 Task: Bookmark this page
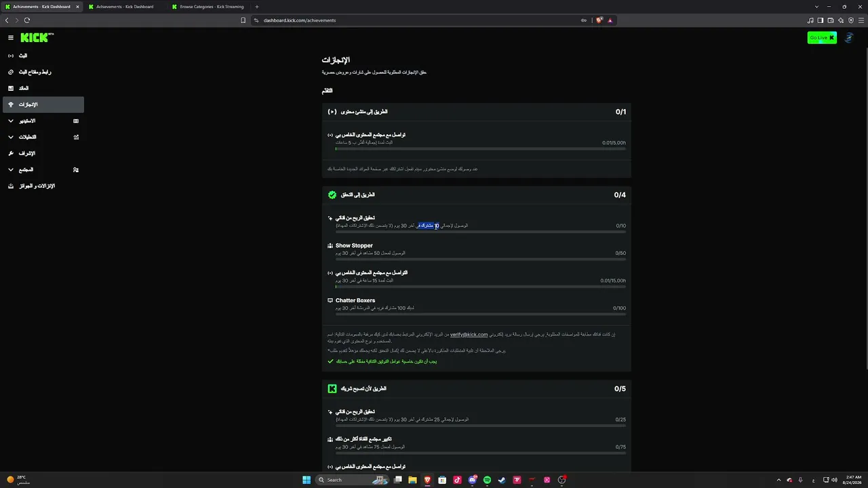(x=243, y=20)
